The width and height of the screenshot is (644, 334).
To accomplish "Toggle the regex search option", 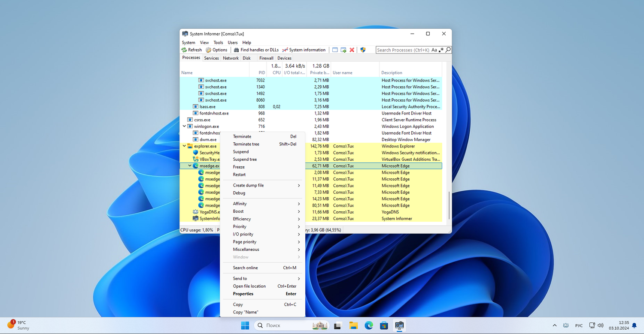I will coord(441,50).
